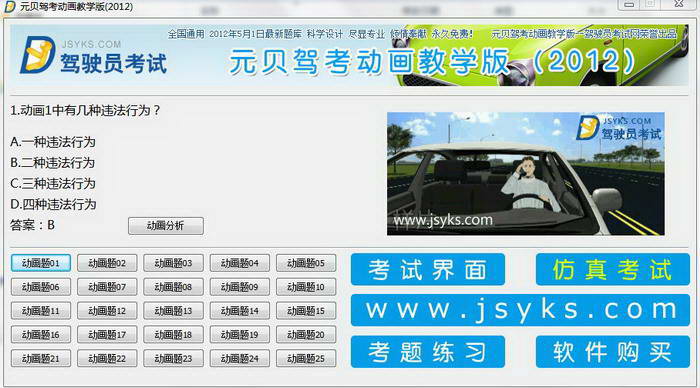Load question 动画题12
Viewport: 700px width, 388px height.
click(107, 311)
